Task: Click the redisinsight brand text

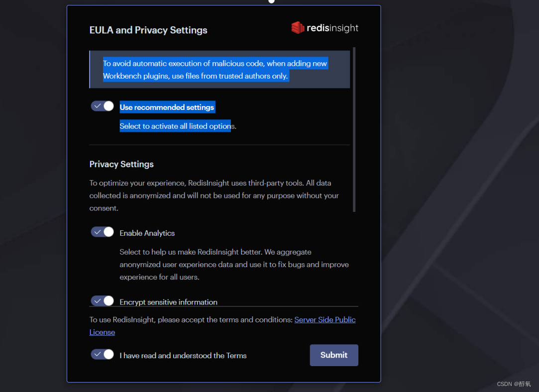Action: [332, 28]
